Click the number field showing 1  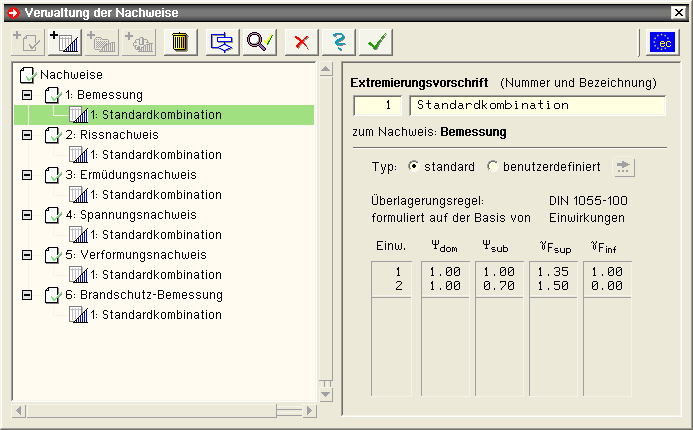378,106
